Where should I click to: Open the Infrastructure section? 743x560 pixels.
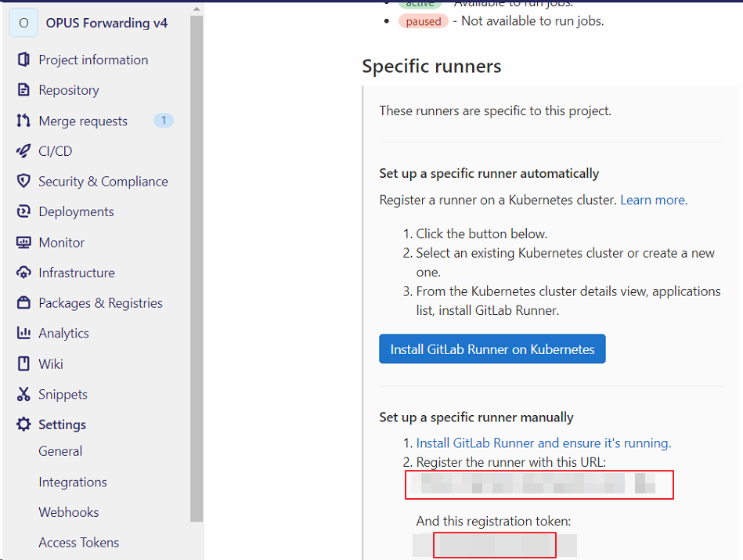tap(77, 273)
